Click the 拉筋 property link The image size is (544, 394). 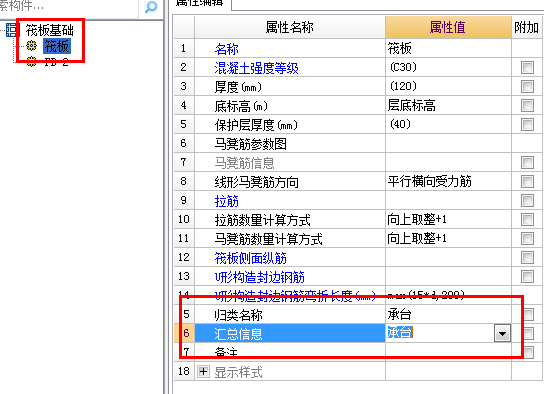point(227,201)
